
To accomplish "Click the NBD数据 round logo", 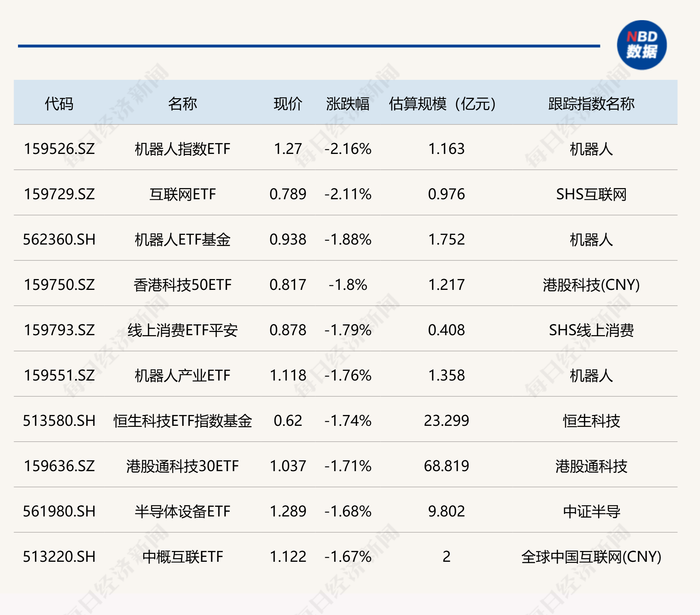I will pyautogui.click(x=641, y=45).
